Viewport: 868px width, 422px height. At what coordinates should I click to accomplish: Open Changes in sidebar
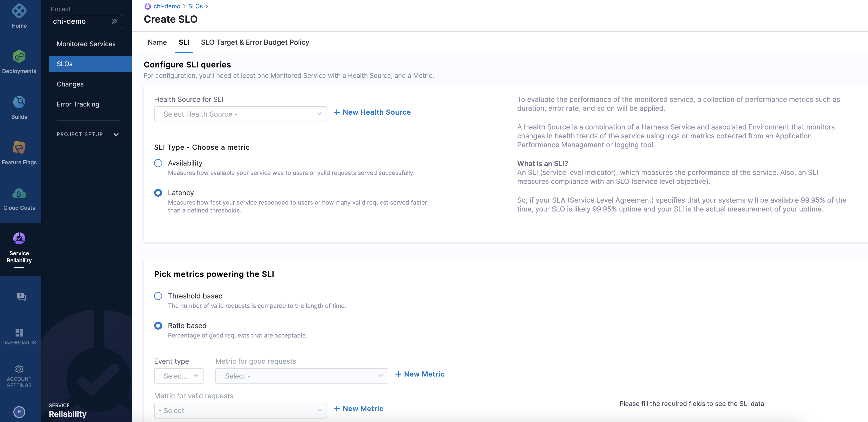(70, 84)
